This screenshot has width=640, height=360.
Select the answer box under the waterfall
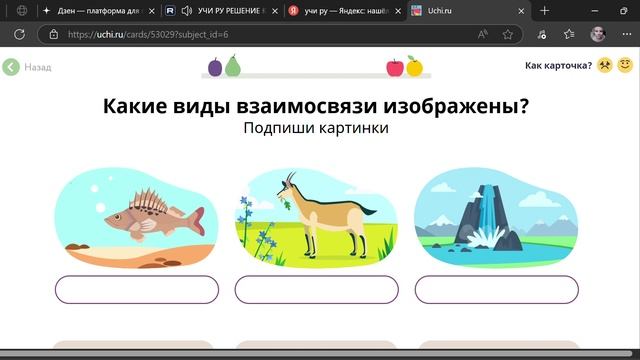497,289
